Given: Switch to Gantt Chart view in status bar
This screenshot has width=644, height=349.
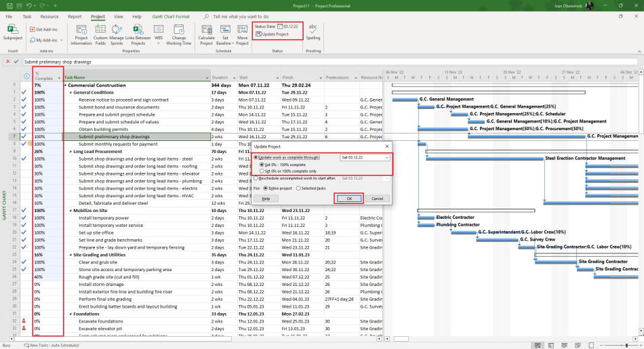Looking at the screenshot, I should [537, 346].
